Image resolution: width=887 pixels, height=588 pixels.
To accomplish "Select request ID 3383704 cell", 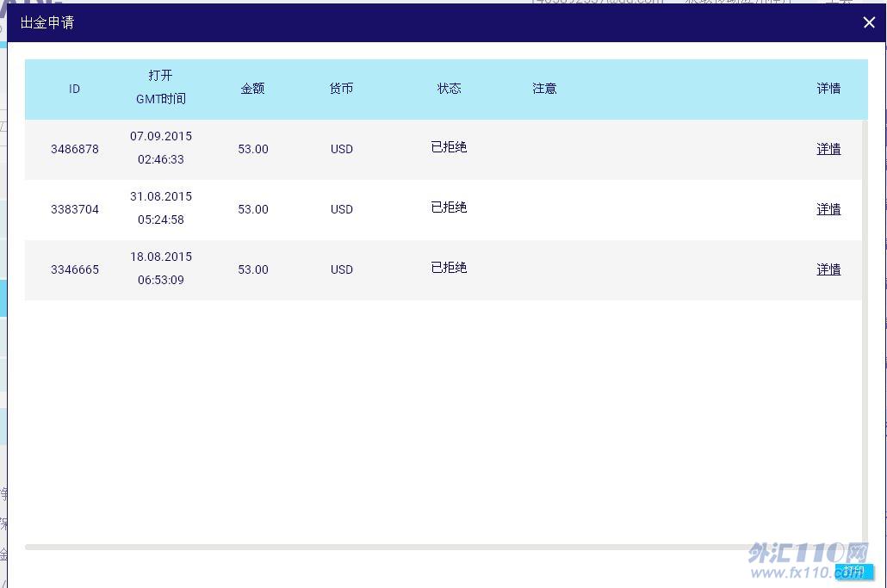I will [75, 209].
